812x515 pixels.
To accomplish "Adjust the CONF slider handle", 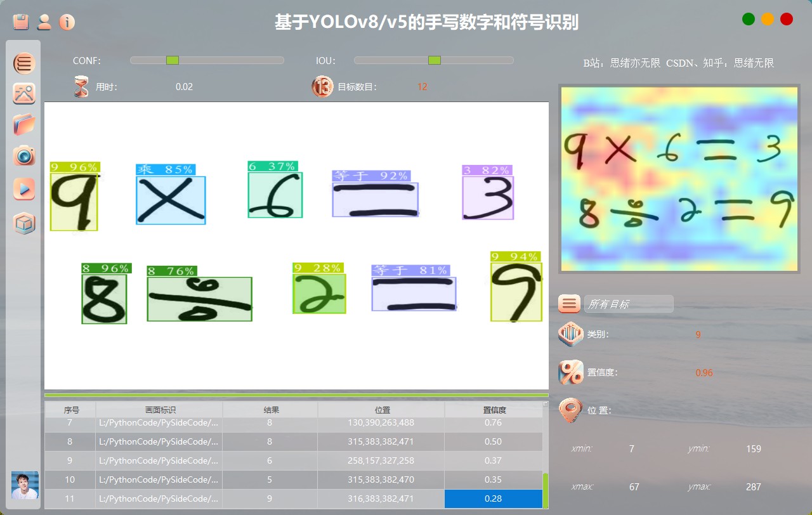I will pos(173,60).
